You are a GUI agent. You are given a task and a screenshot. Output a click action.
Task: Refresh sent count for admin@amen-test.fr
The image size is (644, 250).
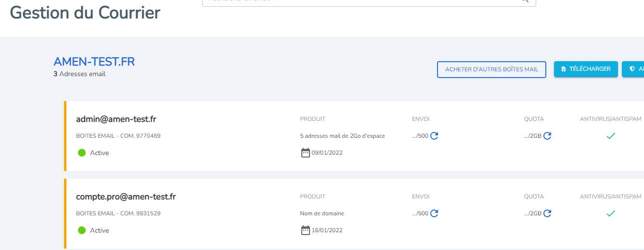click(x=434, y=136)
